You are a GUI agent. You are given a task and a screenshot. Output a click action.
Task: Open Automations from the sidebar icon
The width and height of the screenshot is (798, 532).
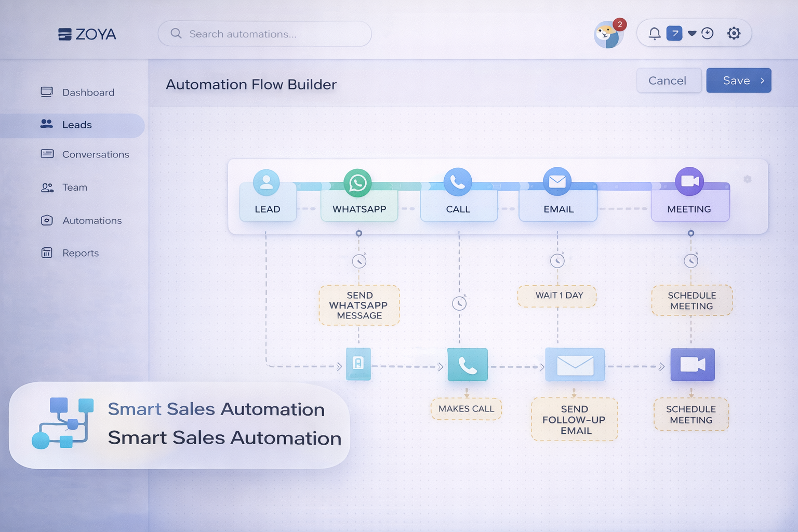(x=47, y=220)
